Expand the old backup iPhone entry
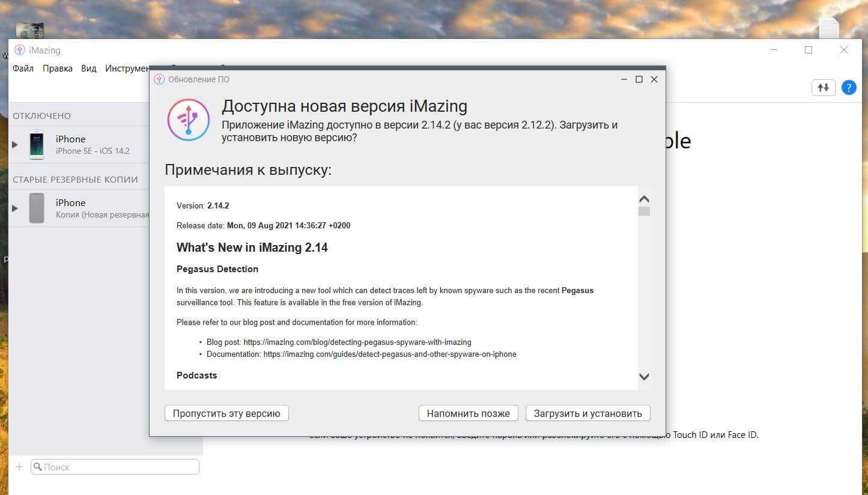This screenshot has width=868, height=495. point(15,208)
